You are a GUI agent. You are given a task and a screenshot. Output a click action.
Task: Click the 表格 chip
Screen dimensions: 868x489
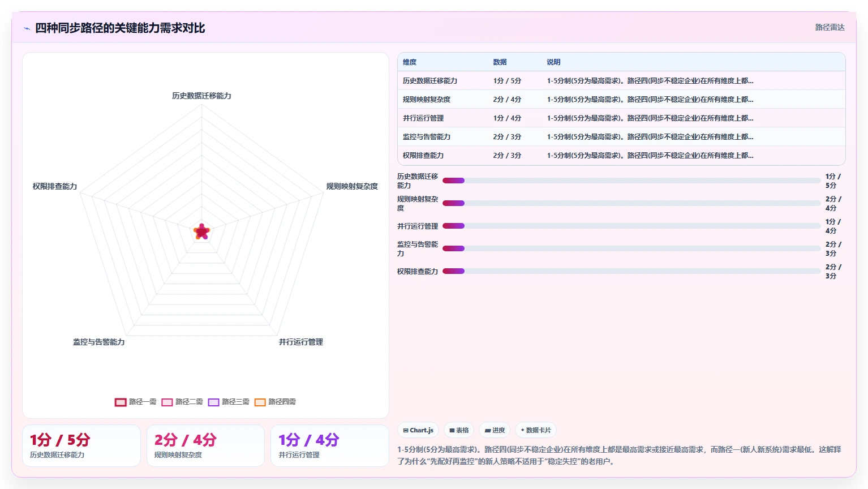coord(459,430)
